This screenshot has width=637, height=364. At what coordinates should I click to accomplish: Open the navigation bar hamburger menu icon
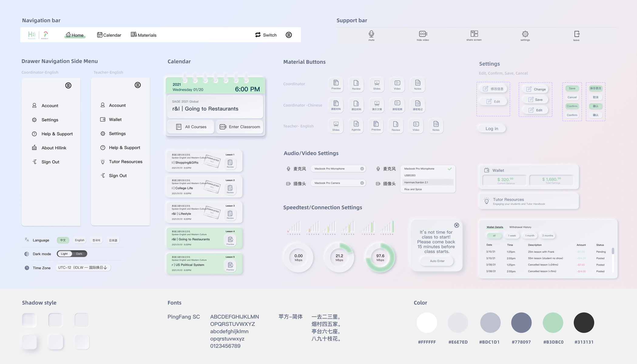click(x=289, y=35)
